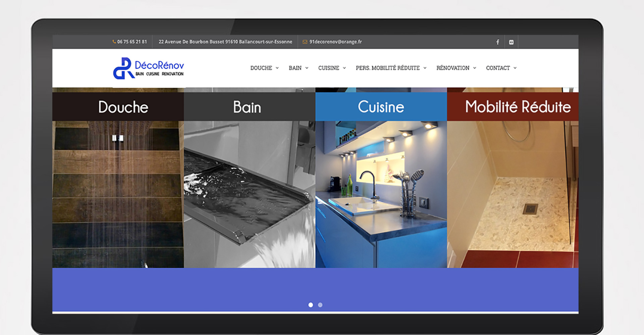
Task: Open the Flickr social icon
Action: (511, 42)
